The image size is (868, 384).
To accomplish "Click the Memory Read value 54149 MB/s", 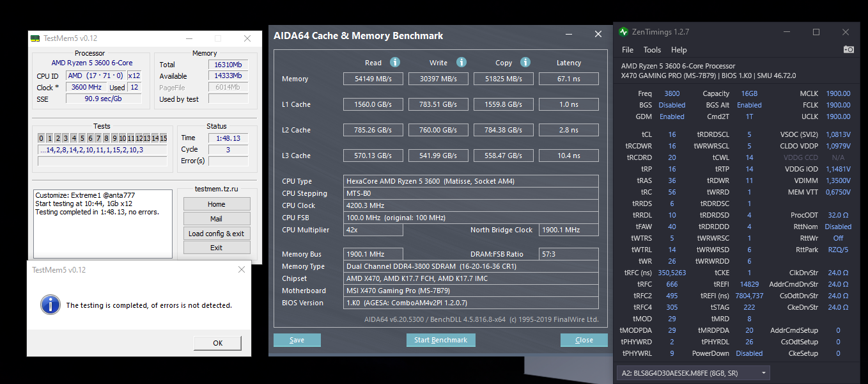I will coord(373,79).
